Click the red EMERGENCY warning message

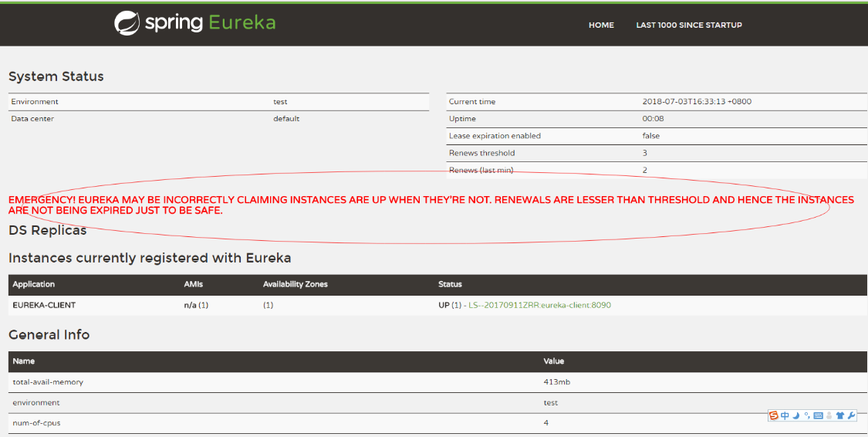tap(431, 205)
